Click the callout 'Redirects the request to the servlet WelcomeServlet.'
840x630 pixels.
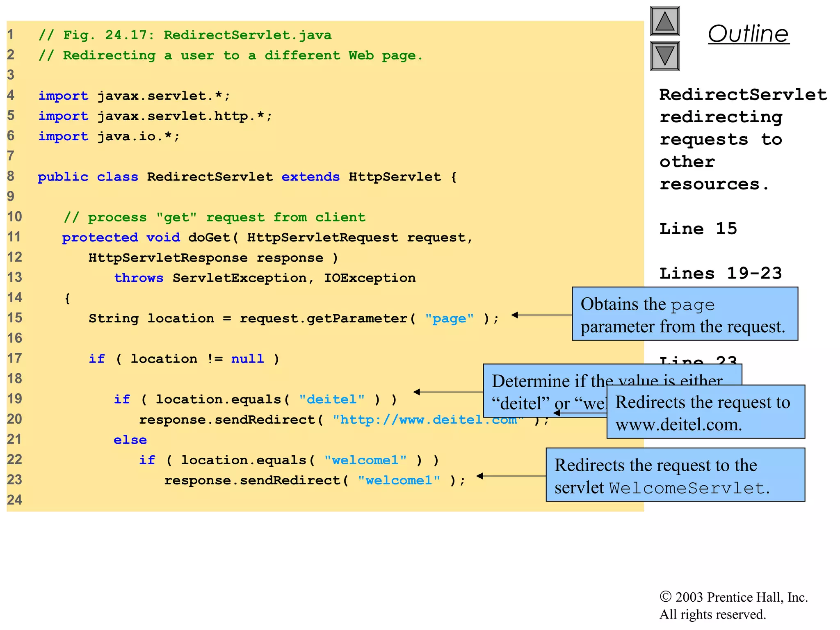[x=676, y=475]
